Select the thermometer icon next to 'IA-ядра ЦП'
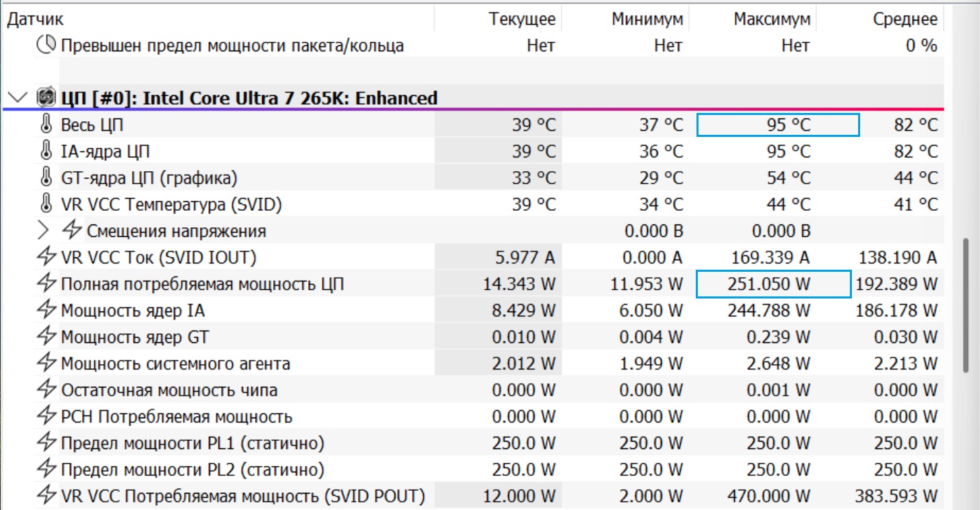 (46, 151)
